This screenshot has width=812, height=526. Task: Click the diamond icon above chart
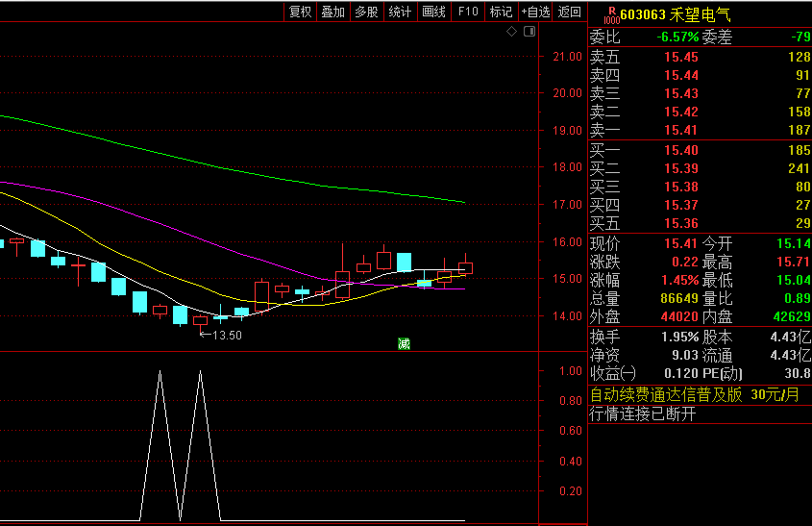(511, 32)
